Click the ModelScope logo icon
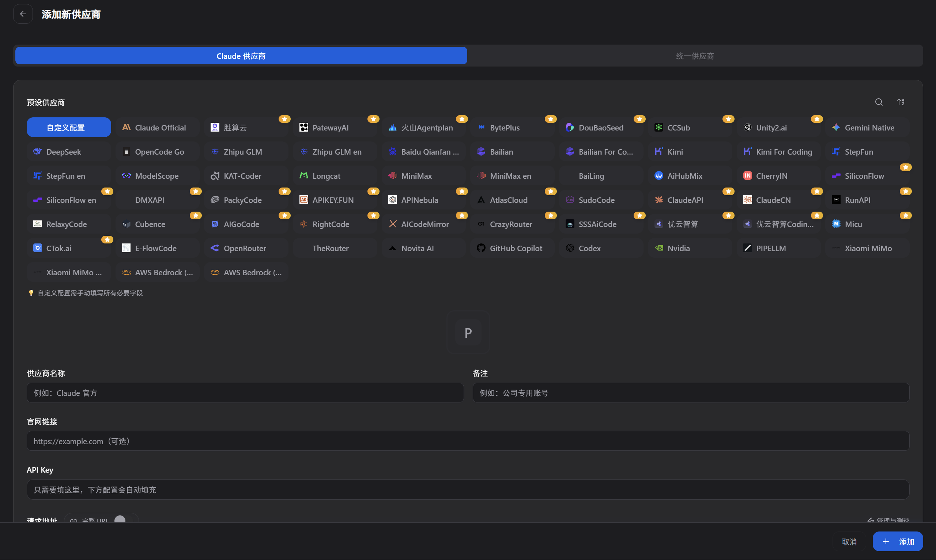The height and width of the screenshot is (560, 936). coord(127,176)
